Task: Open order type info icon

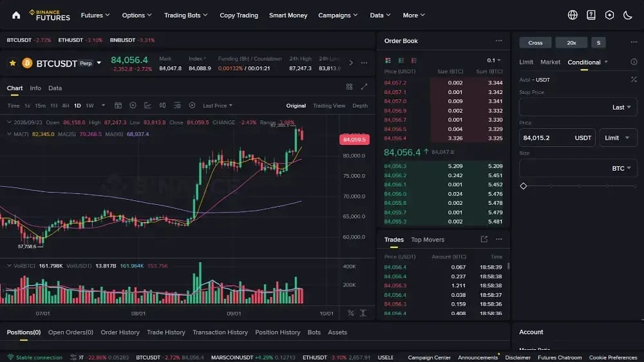Action: click(634, 62)
